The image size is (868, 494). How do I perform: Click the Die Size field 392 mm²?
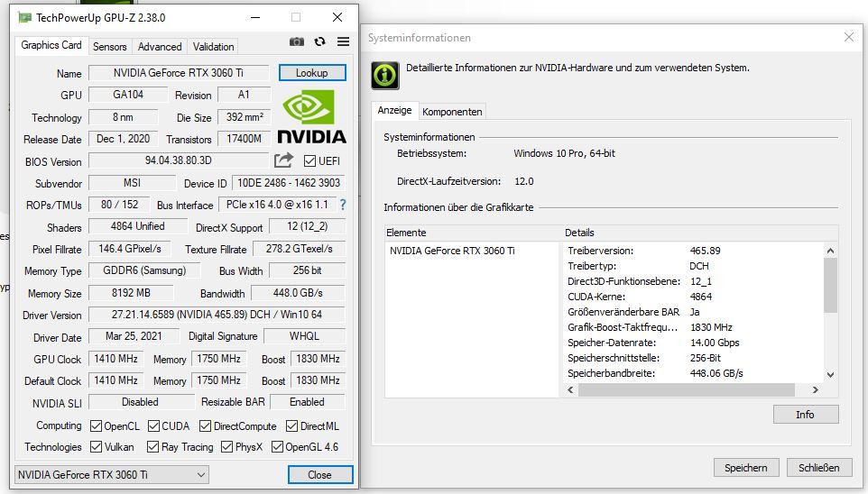click(x=245, y=117)
